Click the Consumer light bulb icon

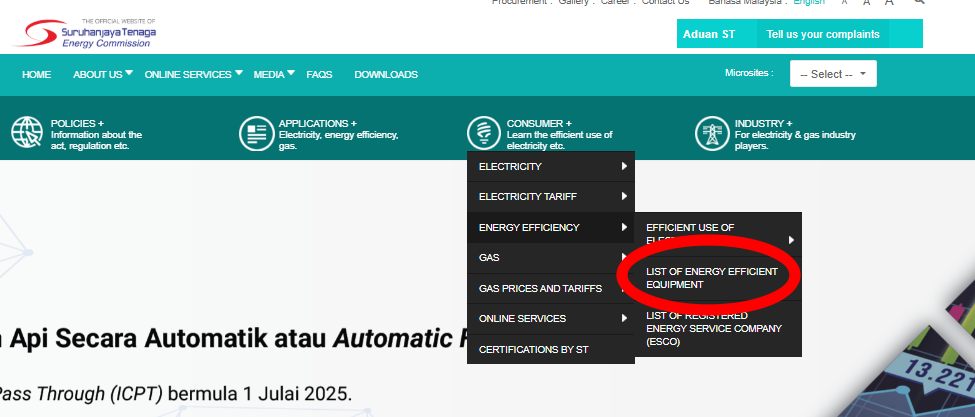coord(483,133)
